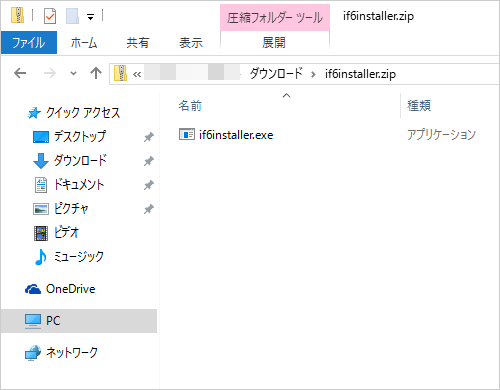Go up one folder level arrow

[96, 73]
